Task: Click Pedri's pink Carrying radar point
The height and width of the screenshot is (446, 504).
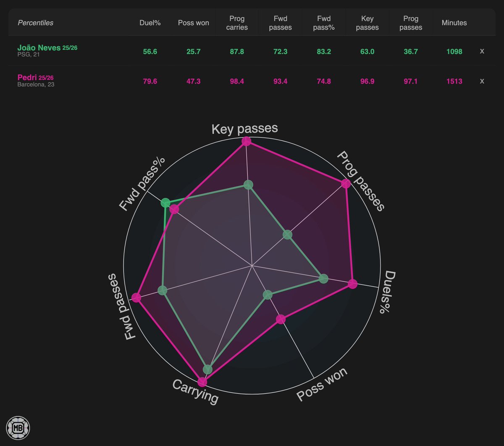Action: 202,382
